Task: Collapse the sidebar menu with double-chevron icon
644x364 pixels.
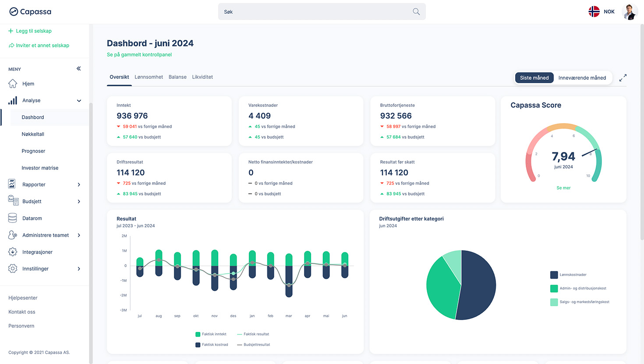Action: [79, 69]
